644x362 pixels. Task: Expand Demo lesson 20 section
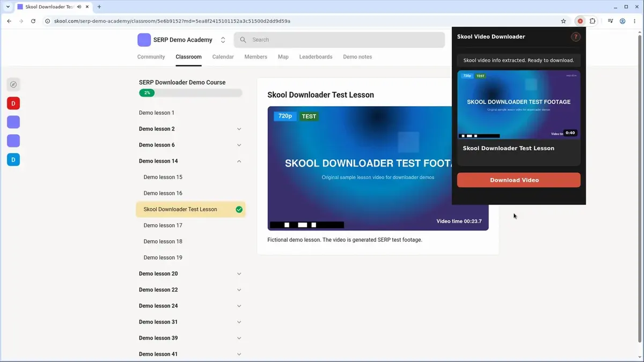click(239, 274)
